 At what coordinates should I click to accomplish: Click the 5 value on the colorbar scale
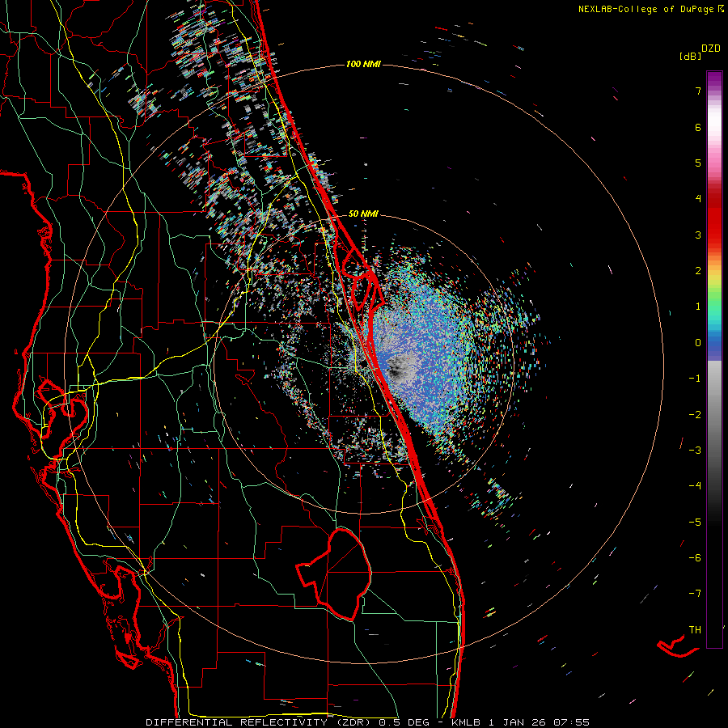click(x=698, y=163)
